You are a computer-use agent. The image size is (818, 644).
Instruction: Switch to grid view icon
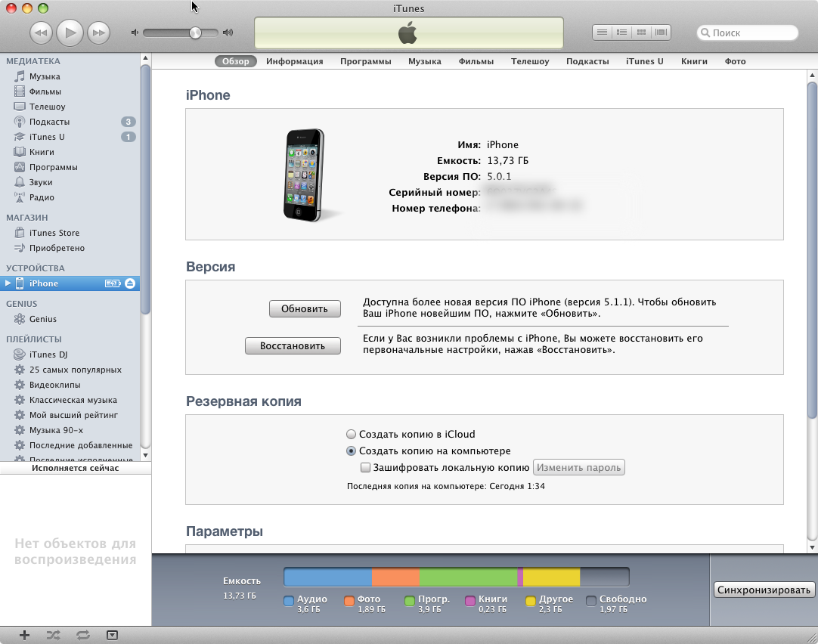tap(641, 33)
